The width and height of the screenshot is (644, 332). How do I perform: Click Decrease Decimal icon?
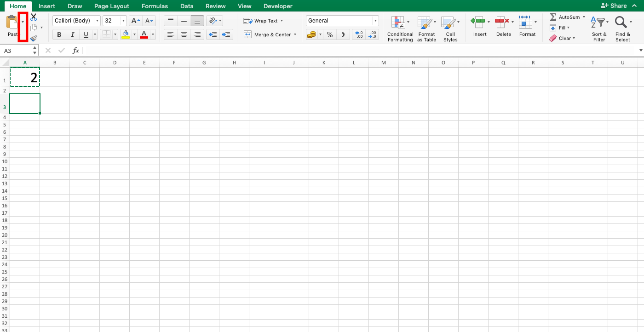(x=373, y=34)
